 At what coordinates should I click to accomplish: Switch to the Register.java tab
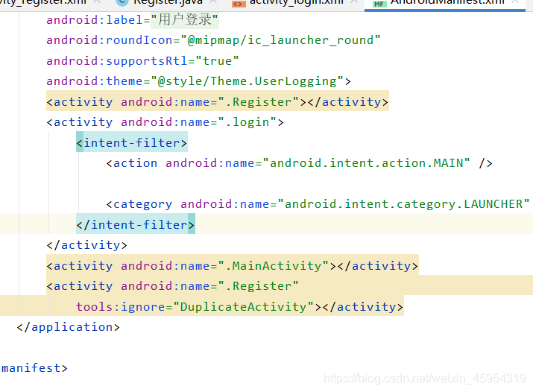click(x=168, y=3)
